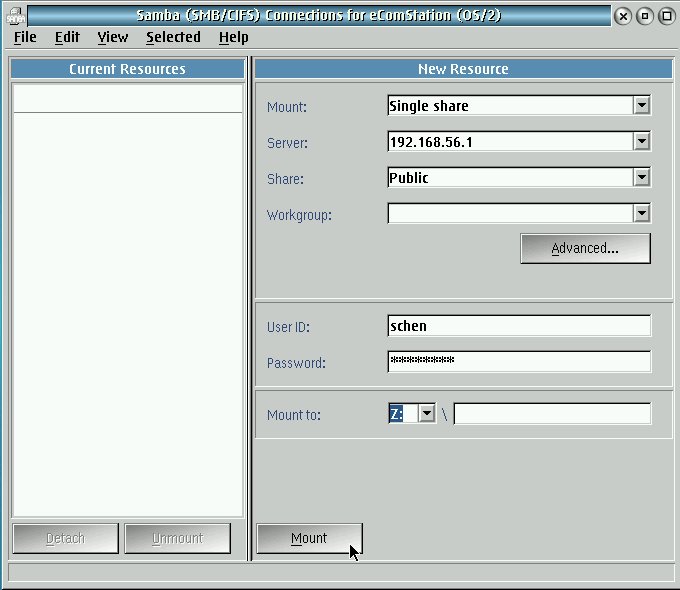Click the New Resource panel header

point(463,69)
